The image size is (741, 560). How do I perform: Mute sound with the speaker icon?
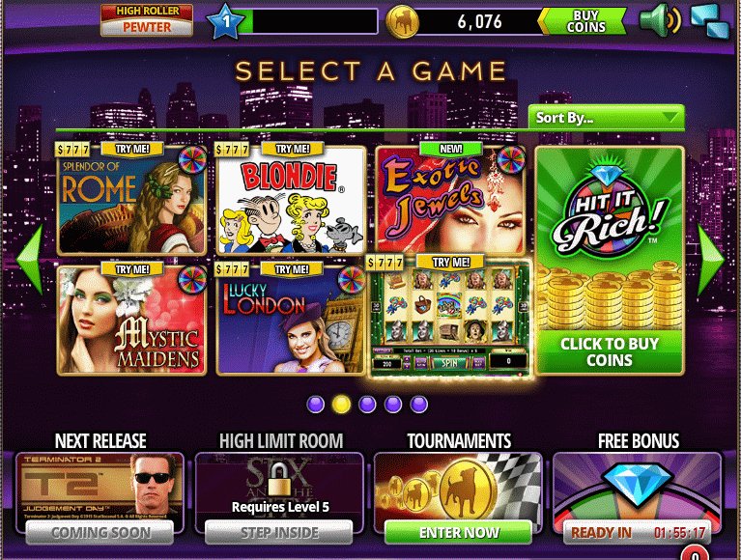[660, 20]
